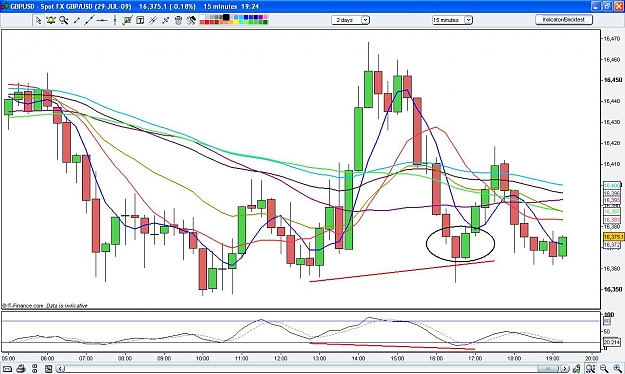Pick the black color swatch
625x374 pixels.
click(x=226, y=17)
